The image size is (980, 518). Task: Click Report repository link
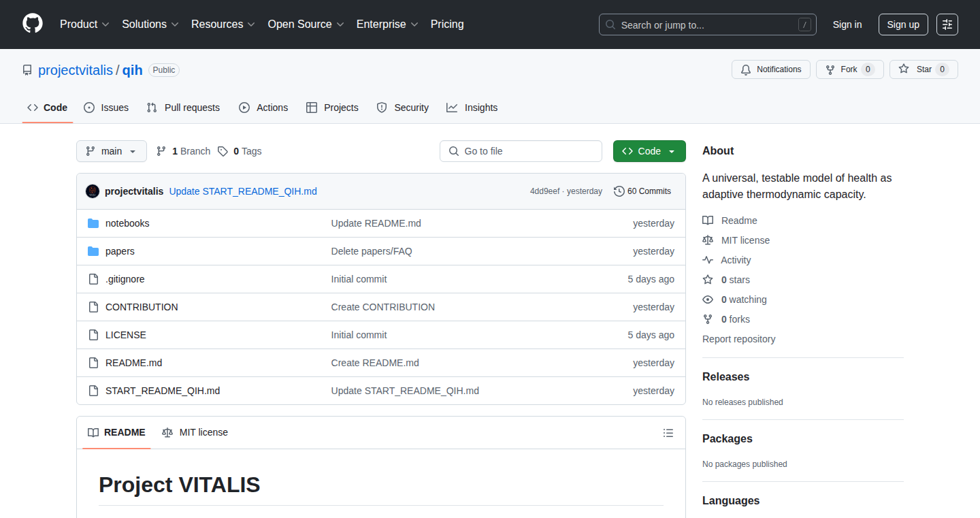pyautogui.click(x=739, y=339)
